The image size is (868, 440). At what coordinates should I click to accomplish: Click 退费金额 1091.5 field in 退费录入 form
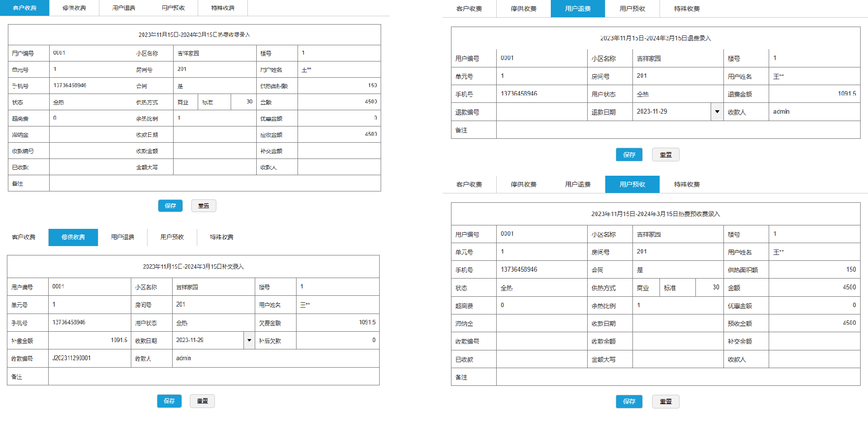pos(814,94)
